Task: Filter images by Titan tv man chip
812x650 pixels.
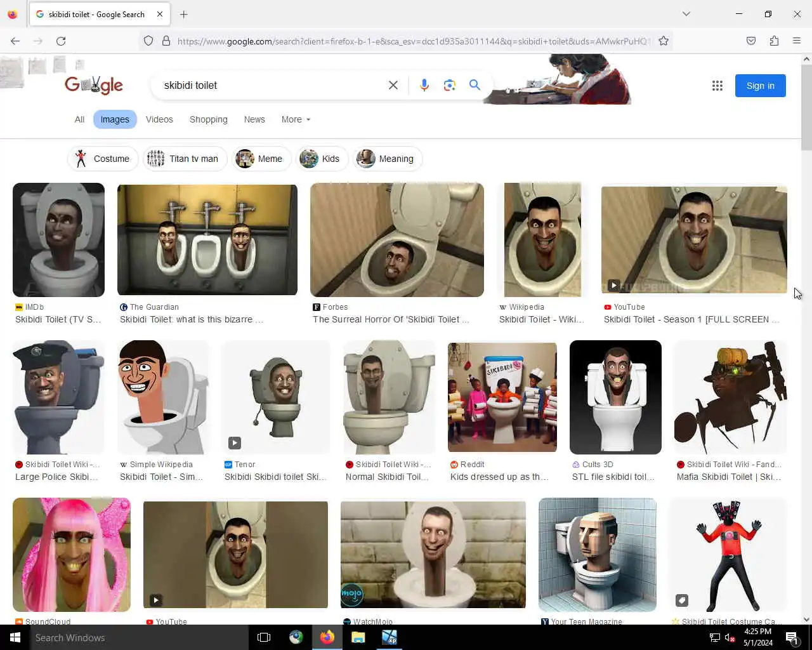Action: (185, 159)
